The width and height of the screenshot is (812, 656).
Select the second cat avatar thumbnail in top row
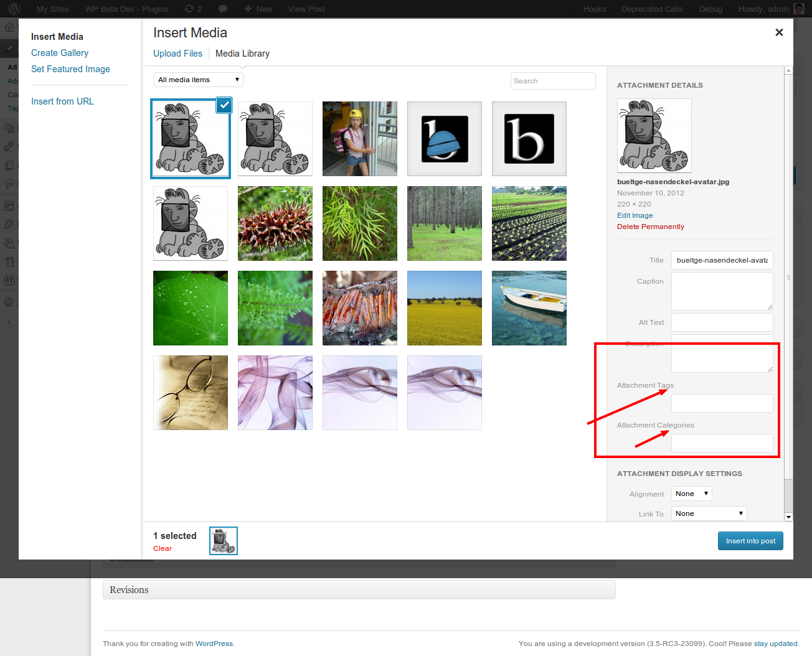point(275,139)
